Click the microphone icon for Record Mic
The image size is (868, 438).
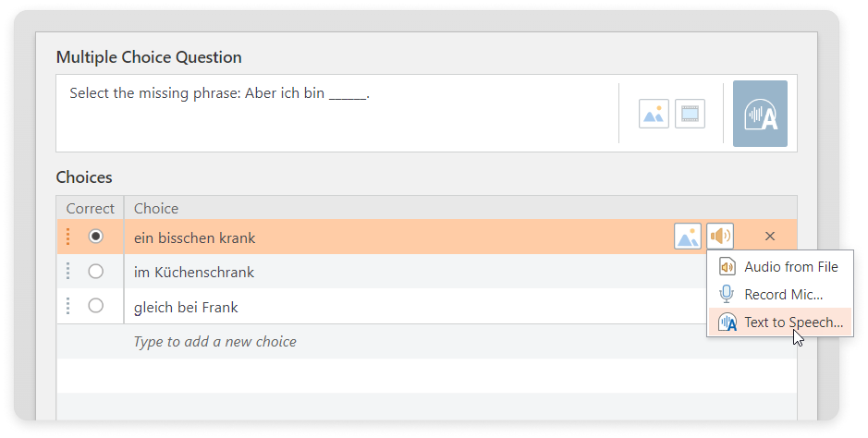[727, 294]
